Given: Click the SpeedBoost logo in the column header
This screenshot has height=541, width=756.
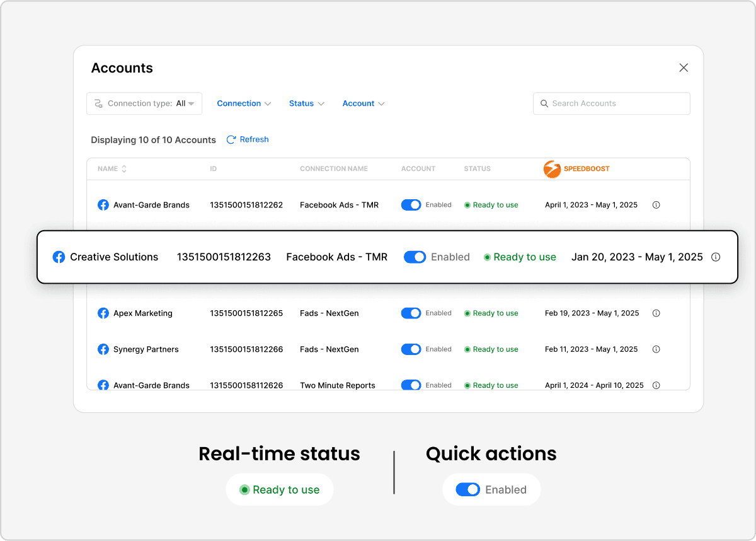Looking at the screenshot, I should [x=552, y=169].
